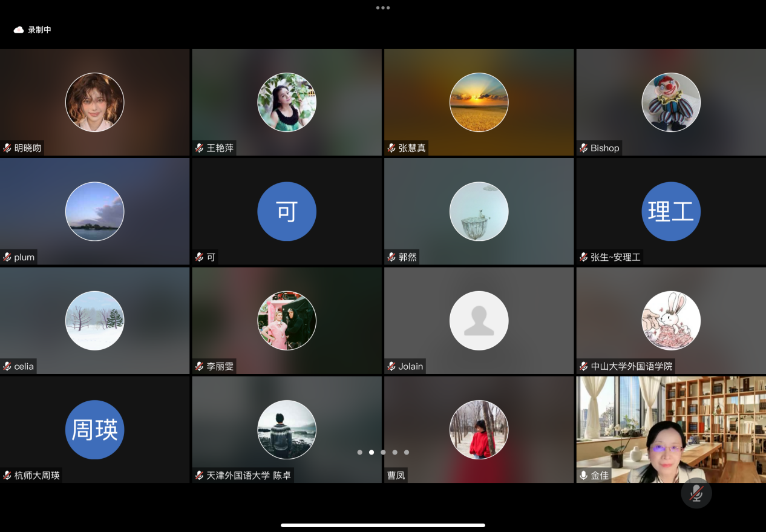Click muted mic icon beside Bishop
This screenshot has height=532, width=766.
pyautogui.click(x=584, y=148)
